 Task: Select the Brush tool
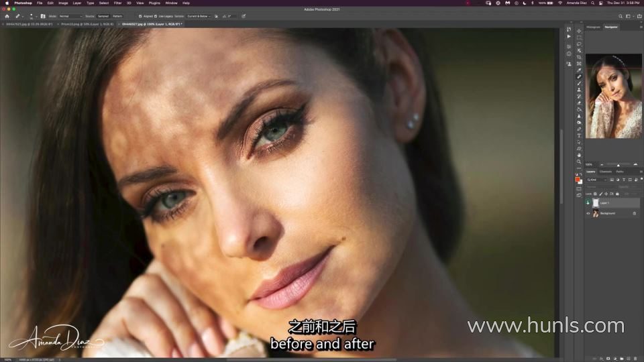(x=579, y=83)
